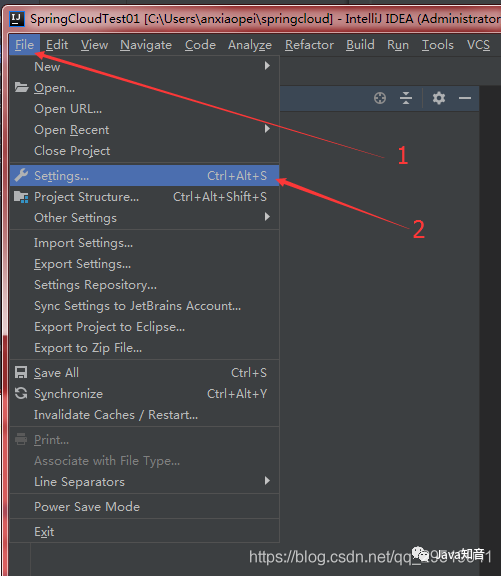This screenshot has width=501, height=576.
Task: Hide the tool panel with the minus icon
Action: coord(465,98)
